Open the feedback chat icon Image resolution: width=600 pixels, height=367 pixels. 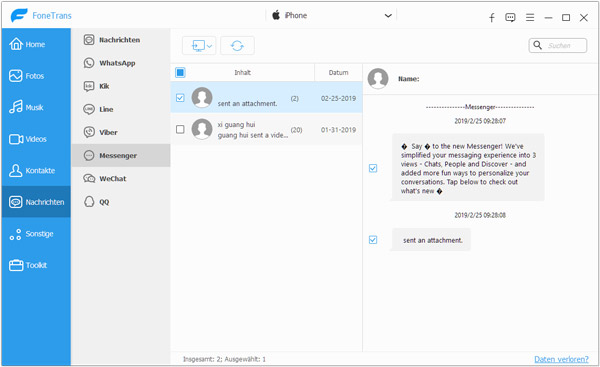coord(510,17)
